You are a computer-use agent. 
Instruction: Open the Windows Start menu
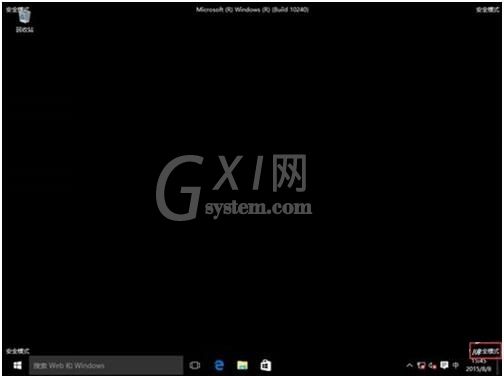tap(17, 366)
